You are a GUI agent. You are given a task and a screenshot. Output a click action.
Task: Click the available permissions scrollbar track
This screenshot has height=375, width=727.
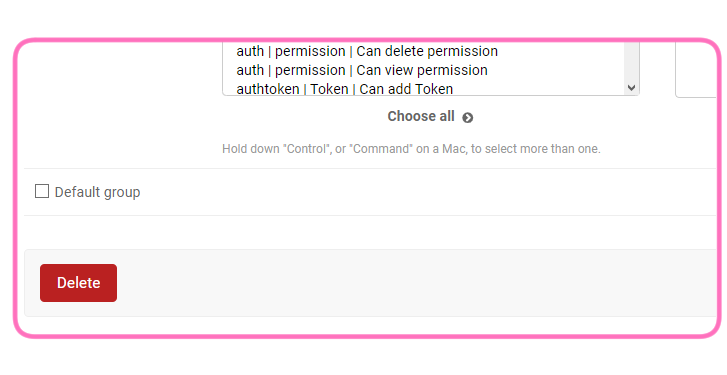[631, 61]
